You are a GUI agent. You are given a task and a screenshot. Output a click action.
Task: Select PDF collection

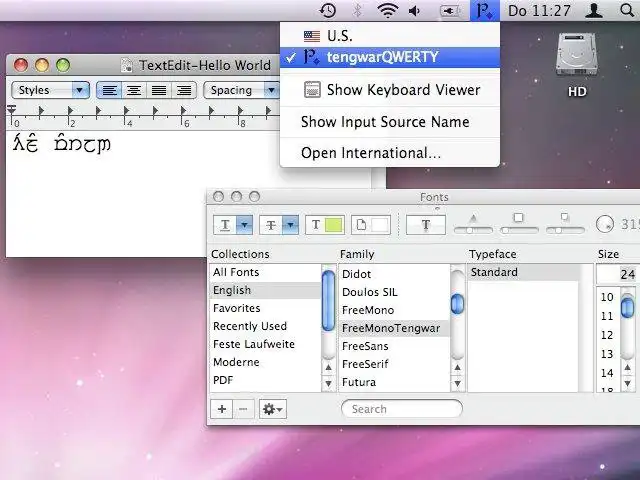(266, 380)
